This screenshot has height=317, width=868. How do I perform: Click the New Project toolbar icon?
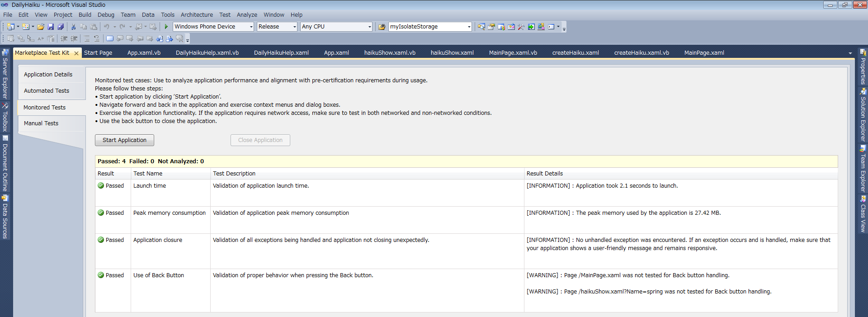[x=10, y=27]
